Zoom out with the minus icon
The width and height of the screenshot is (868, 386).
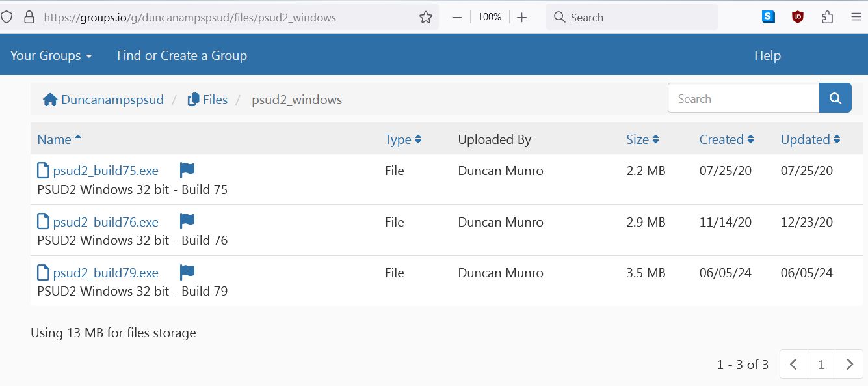click(457, 18)
